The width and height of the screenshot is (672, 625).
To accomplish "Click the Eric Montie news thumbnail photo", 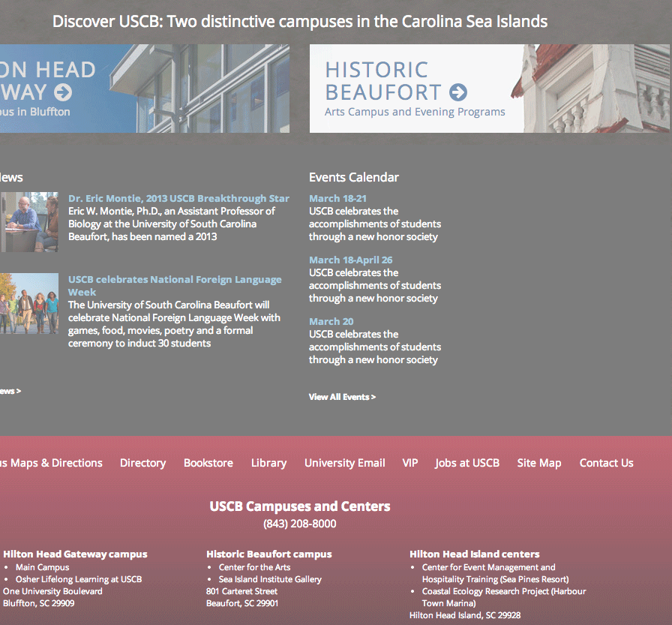I will tap(28, 222).
